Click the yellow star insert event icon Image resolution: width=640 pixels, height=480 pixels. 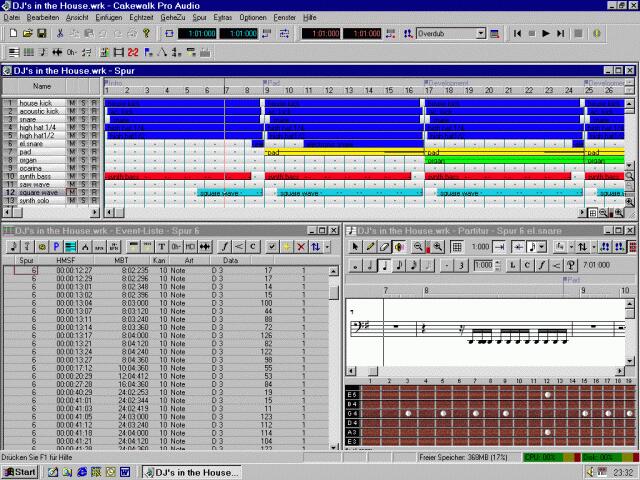pyautogui.click(x=287, y=247)
